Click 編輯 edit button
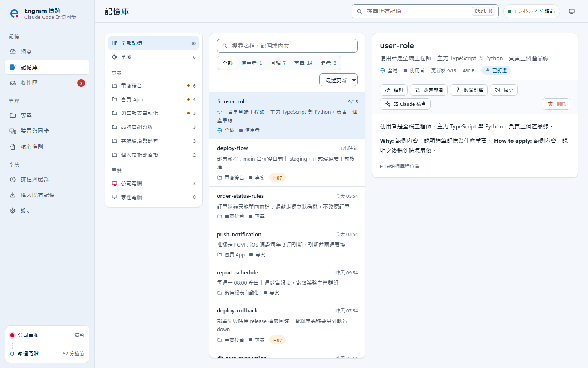The width and height of the screenshot is (588, 368). click(394, 90)
